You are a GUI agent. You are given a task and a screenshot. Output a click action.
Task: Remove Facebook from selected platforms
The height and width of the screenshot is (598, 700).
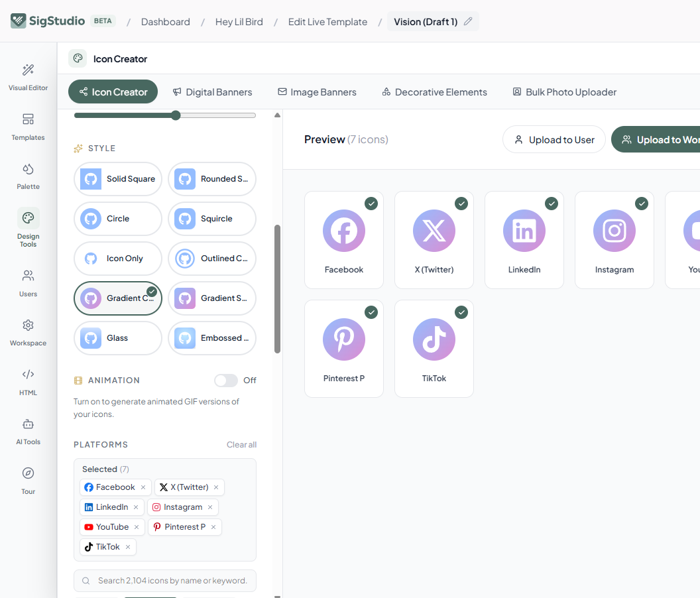(143, 487)
